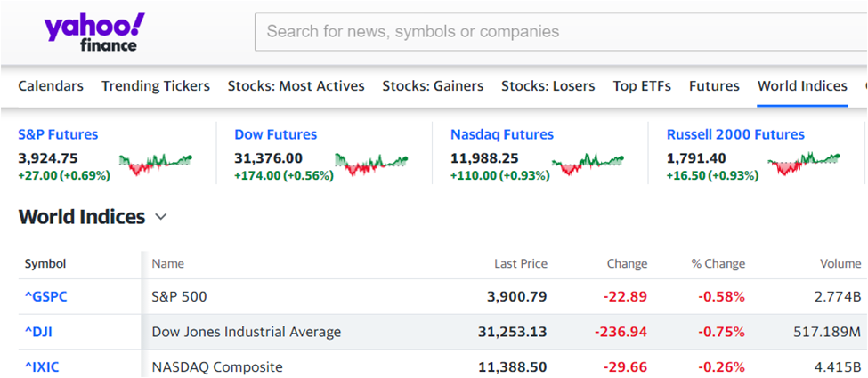
Task: Open the ^DJI symbol link
Action: click(39, 332)
